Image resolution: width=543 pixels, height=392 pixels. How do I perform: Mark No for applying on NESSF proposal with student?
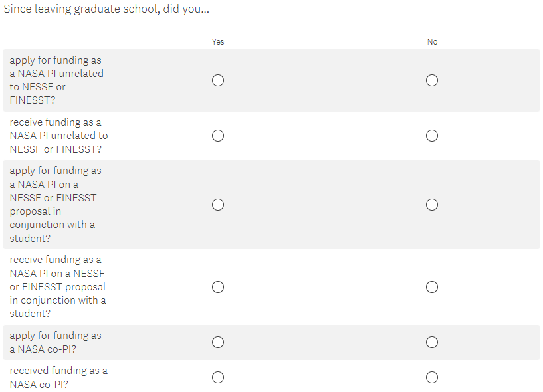432,205
